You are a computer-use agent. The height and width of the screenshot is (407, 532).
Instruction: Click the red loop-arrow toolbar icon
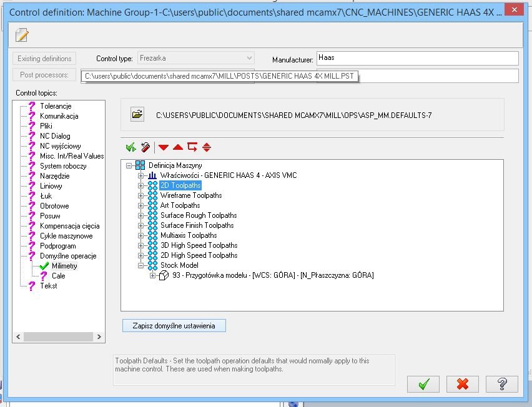point(192,147)
